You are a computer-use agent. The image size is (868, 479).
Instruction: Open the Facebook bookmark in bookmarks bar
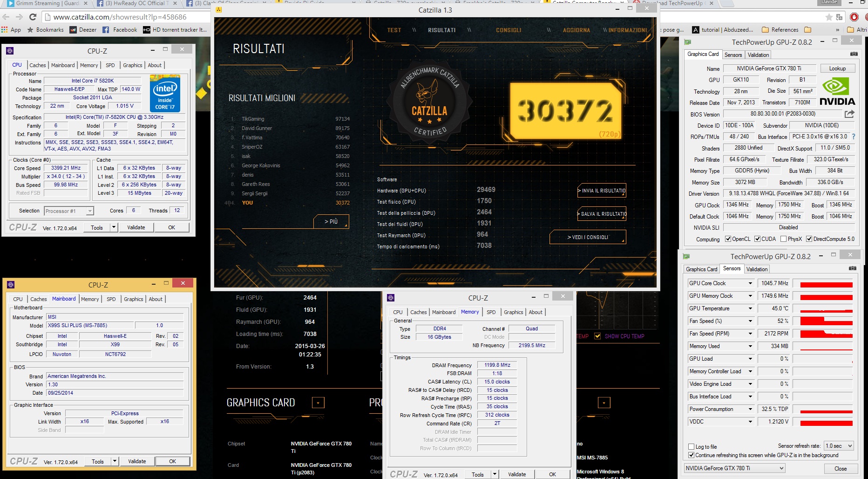point(120,30)
